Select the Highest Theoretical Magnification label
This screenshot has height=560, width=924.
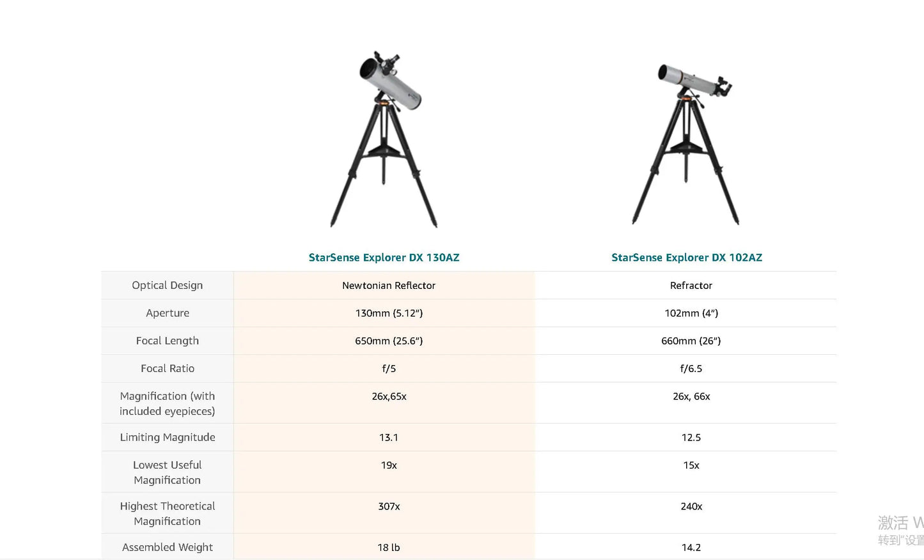167,513
